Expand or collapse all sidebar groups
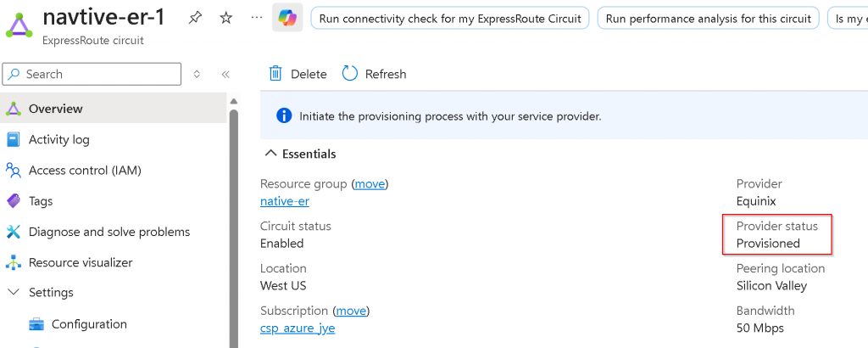 click(197, 75)
